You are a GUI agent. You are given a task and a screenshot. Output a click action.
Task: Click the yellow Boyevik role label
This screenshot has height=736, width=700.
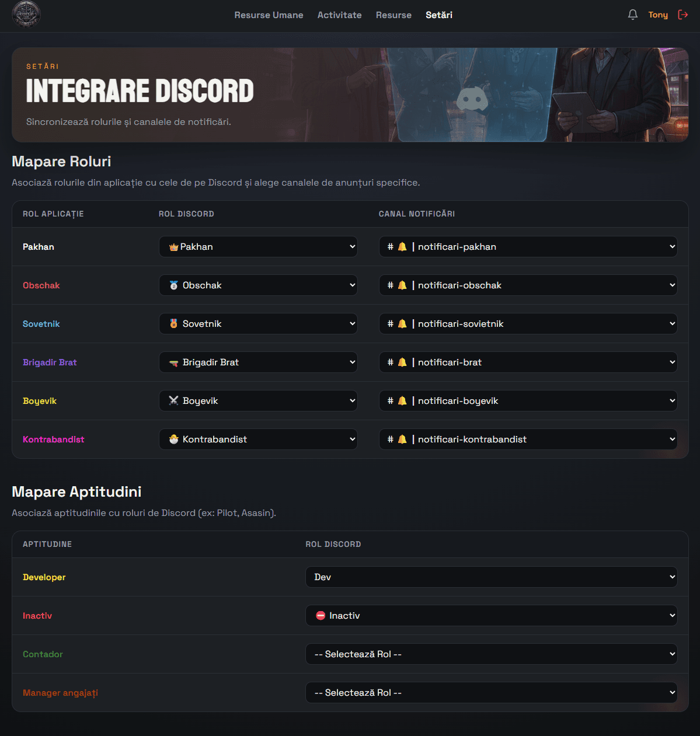pos(40,401)
